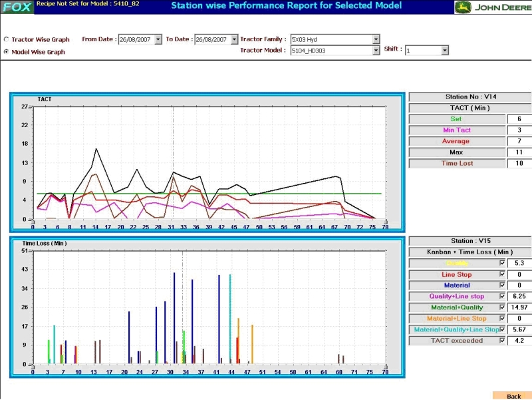Screen dimensions: 532x400
Task: Uncheck the Line Stop checkbox
Action: 502,274
